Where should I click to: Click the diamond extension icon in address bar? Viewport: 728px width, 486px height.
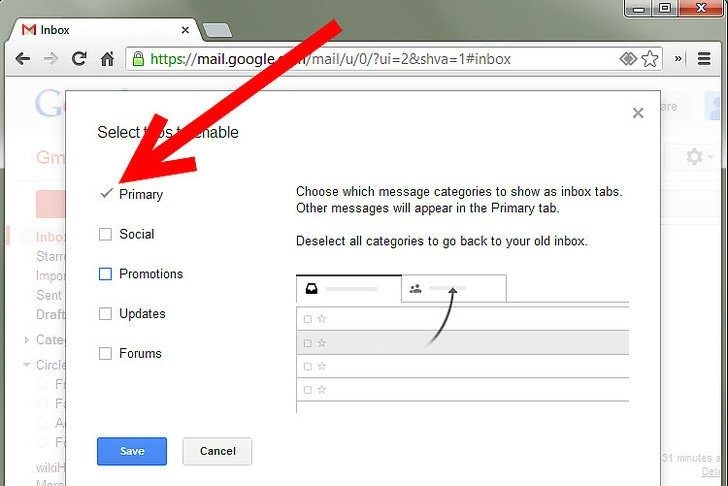click(628, 59)
